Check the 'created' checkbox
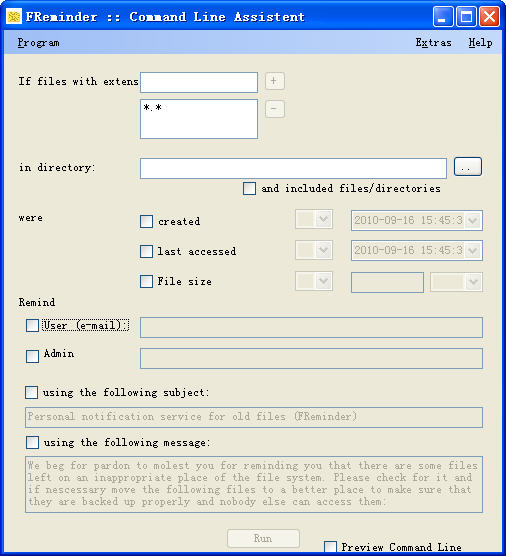506x556 pixels. tap(146, 221)
